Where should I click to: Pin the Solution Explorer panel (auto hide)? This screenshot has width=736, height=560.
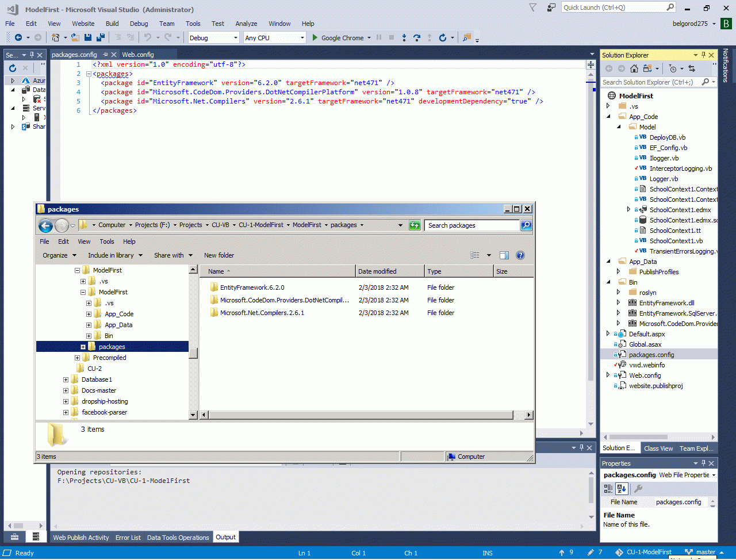(x=703, y=55)
